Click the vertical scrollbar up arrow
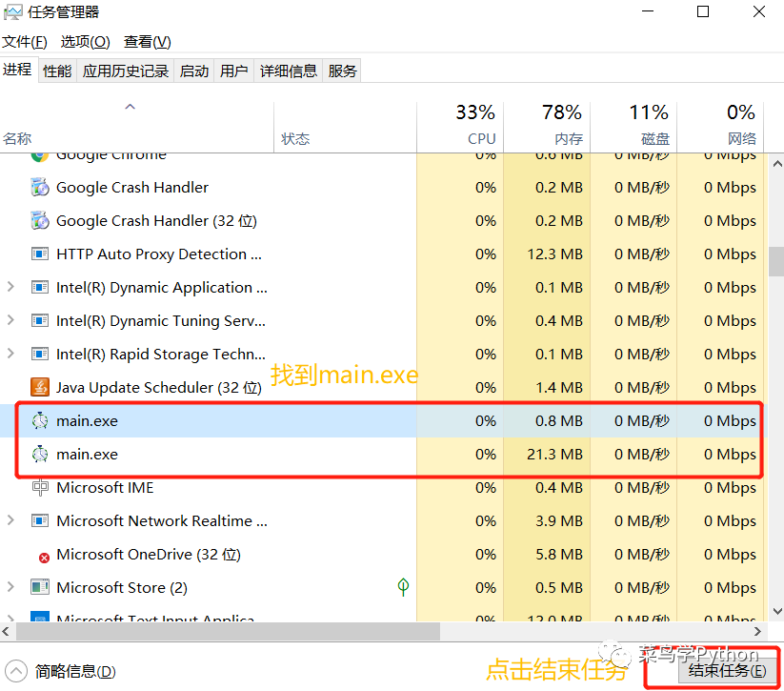 (777, 164)
